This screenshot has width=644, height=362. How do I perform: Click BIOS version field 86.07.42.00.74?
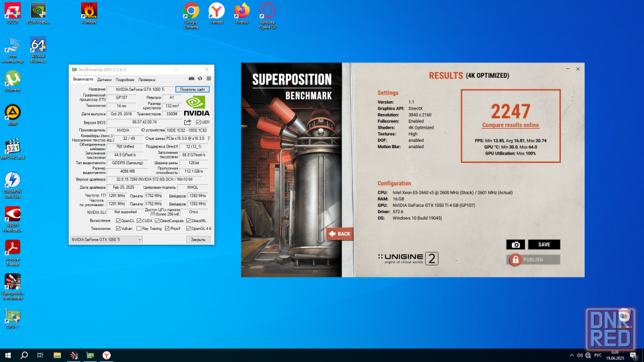click(x=144, y=122)
